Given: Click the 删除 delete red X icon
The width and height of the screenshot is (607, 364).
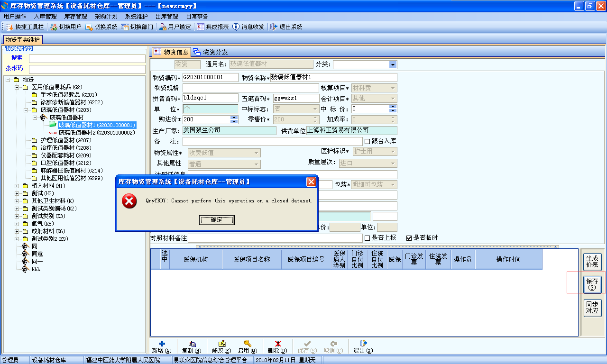Looking at the screenshot, I should click(x=278, y=344).
